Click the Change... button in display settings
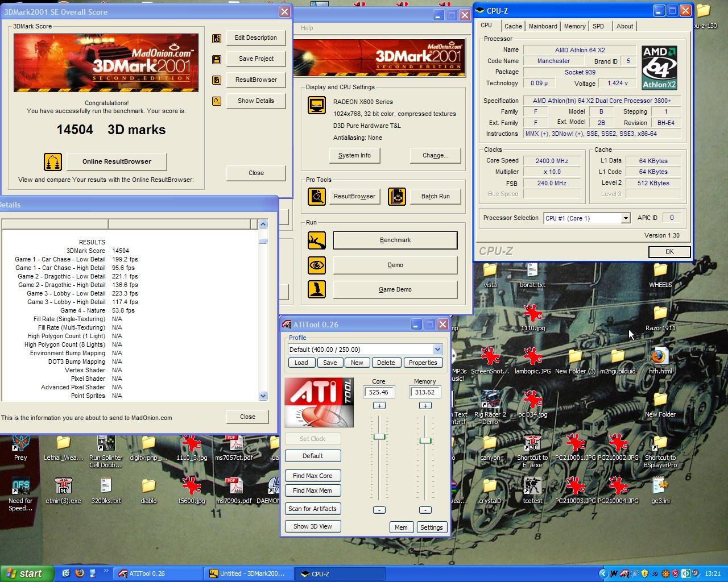Viewport: 728px width, 582px height. (x=435, y=156)
